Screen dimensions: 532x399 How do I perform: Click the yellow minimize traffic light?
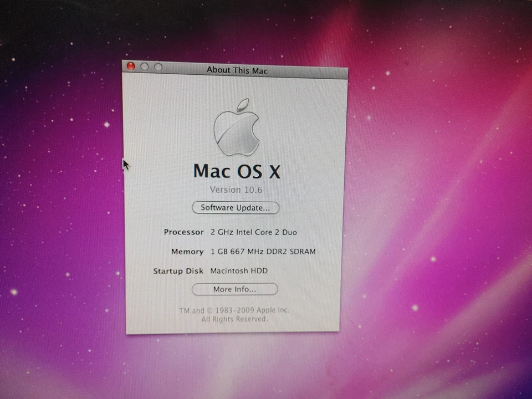pyautogui.click(x=144, y=66)
